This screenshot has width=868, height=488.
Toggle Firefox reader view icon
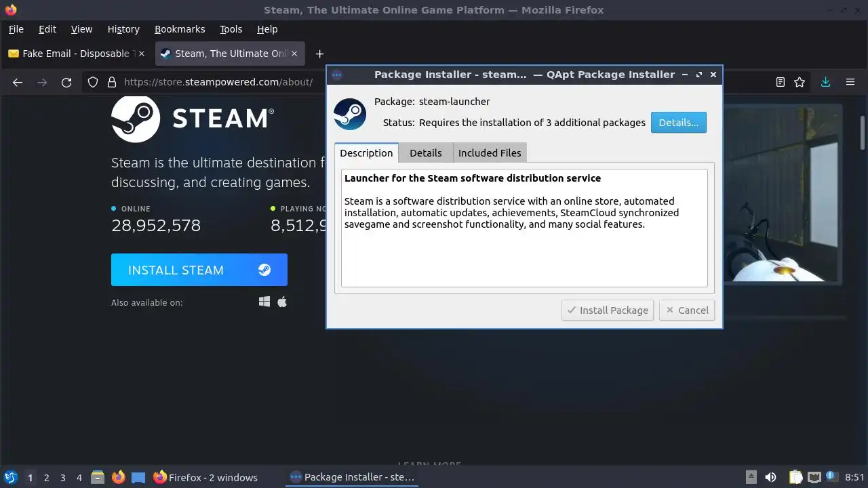click(x=781, y=82)
